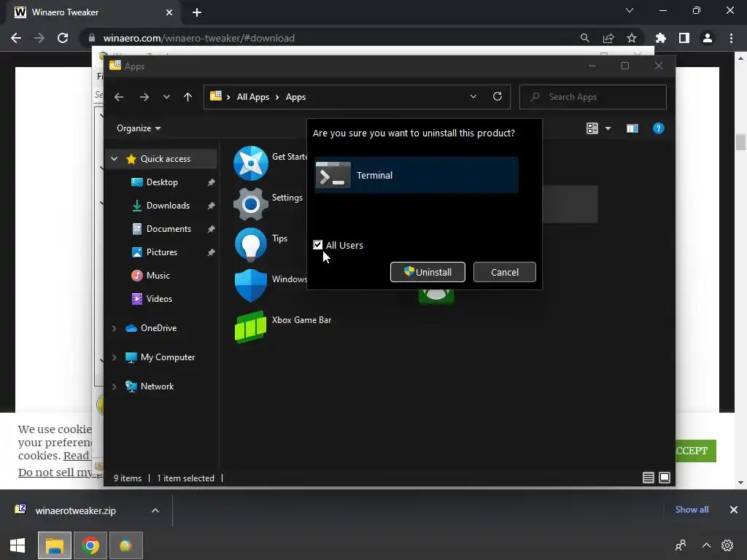
Task: Open Chrome profile icon
Action: (x=708, y=38)
